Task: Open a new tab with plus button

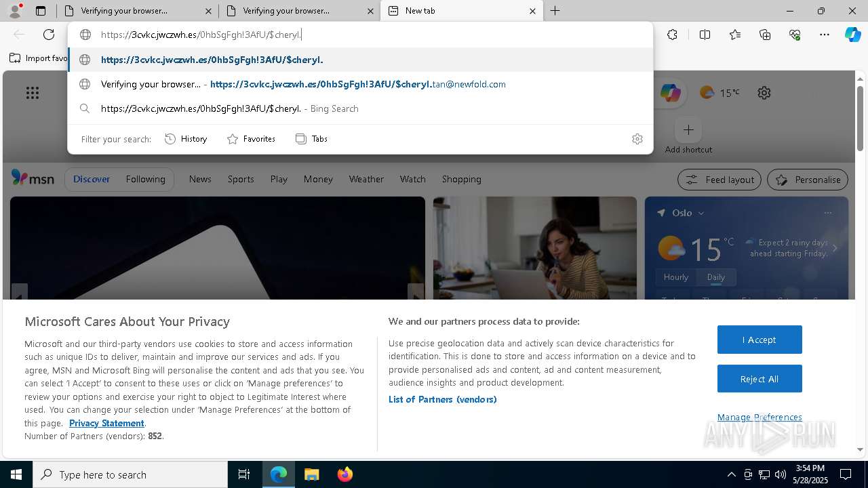Action: [555, 11]
